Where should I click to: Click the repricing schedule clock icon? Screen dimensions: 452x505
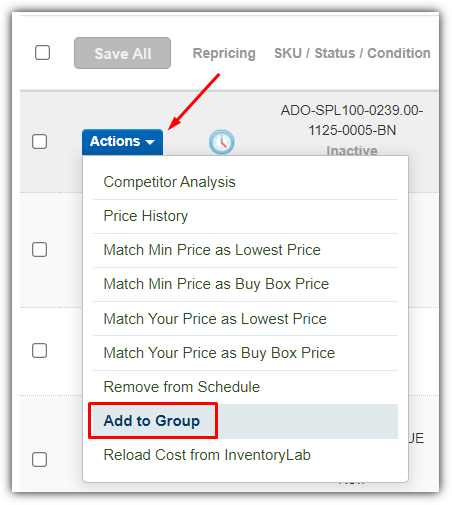tap(222, 142)
